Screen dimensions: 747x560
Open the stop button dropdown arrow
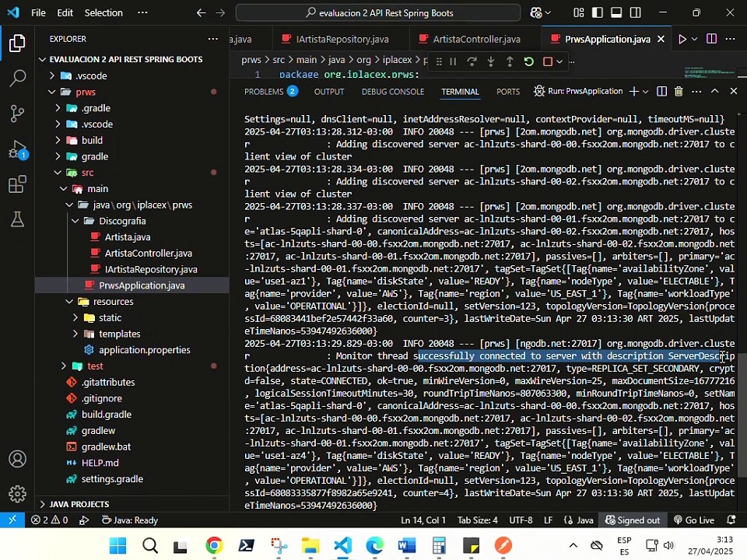pyautogui.click(x=559, y=61)
